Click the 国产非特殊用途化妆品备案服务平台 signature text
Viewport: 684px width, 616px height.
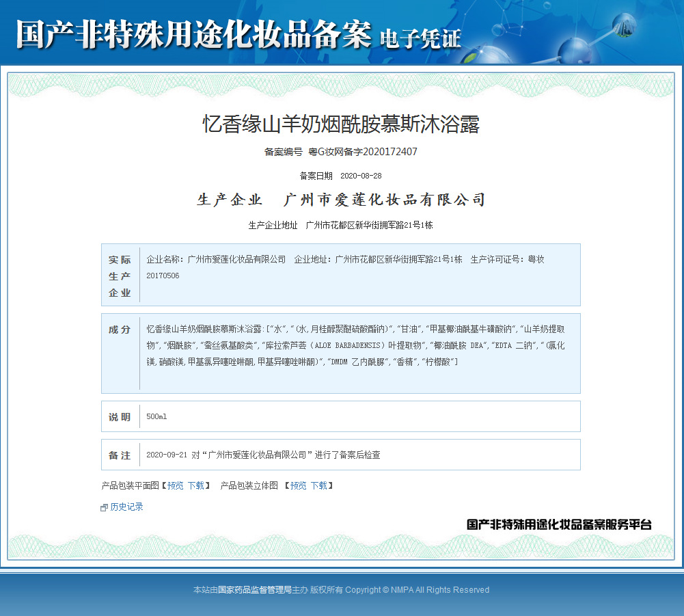[x=559, y=524]
